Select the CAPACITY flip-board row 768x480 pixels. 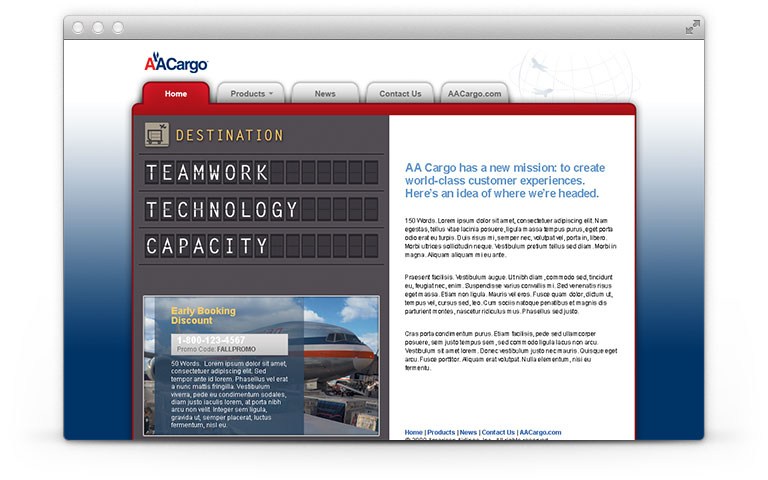click(x=262, y=245)
